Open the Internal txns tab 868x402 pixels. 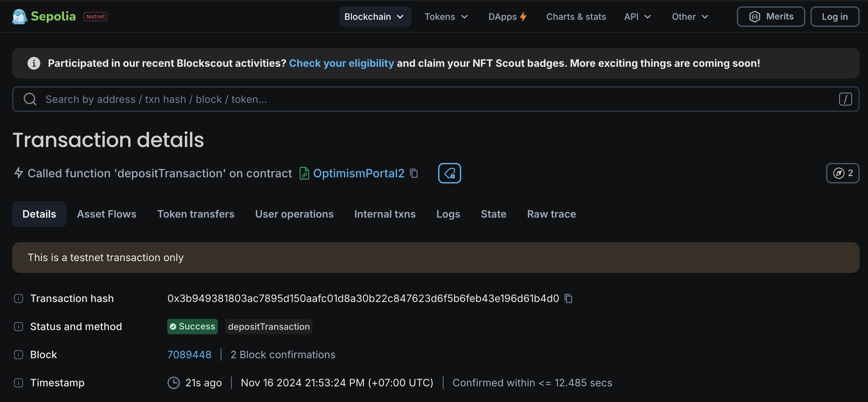[x=384, y=214]
